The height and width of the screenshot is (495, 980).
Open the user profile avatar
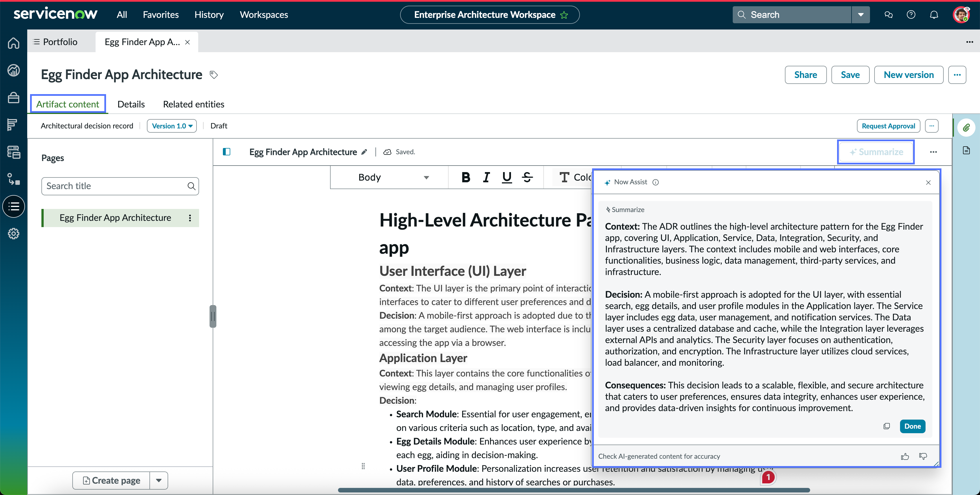pos(961,15)
